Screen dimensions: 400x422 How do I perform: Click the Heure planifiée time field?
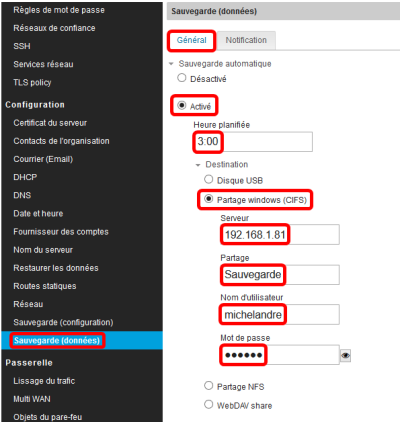tap(253, 142)
